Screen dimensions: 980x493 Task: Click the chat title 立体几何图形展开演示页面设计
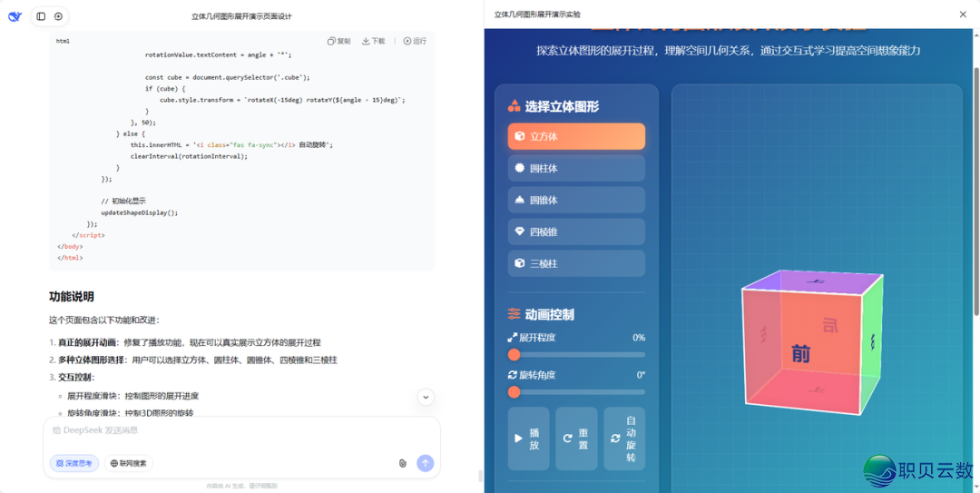click(241, 16)
